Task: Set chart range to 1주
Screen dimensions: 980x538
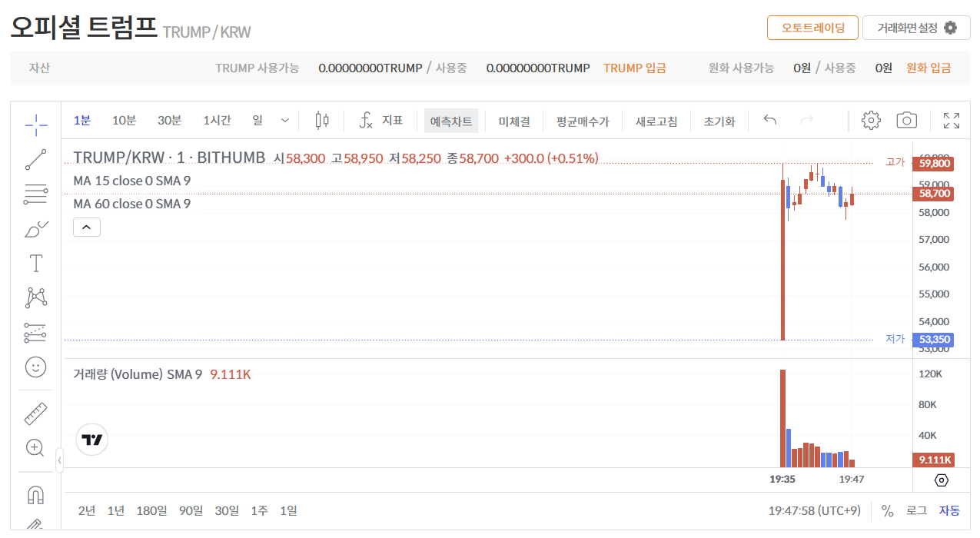Action: coord(260,510)
